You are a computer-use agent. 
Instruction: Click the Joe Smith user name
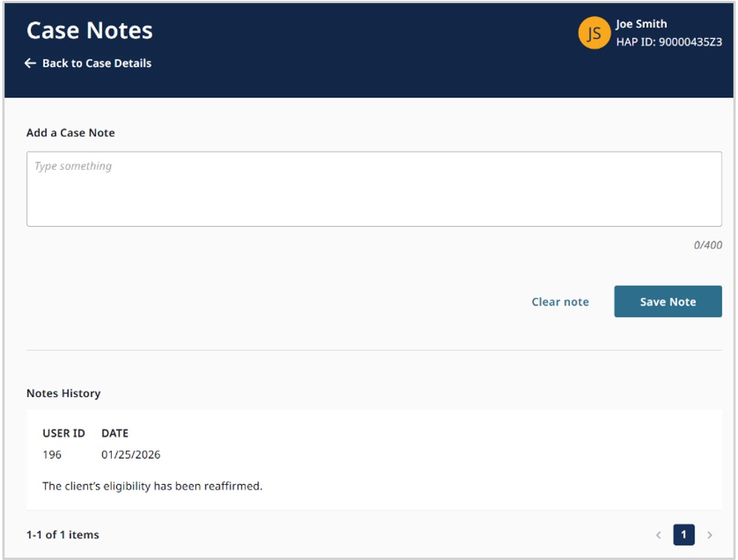[x=641, y=24]
